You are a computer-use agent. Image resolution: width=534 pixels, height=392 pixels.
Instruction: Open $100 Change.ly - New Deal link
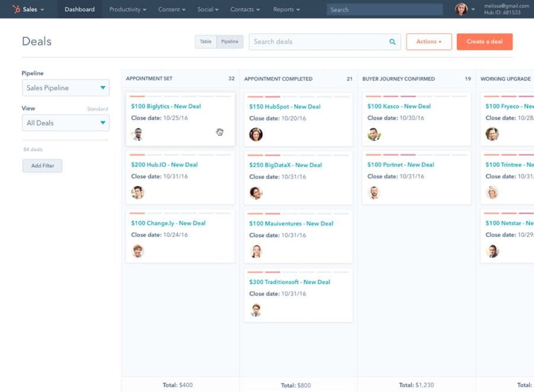pos(169,223)
